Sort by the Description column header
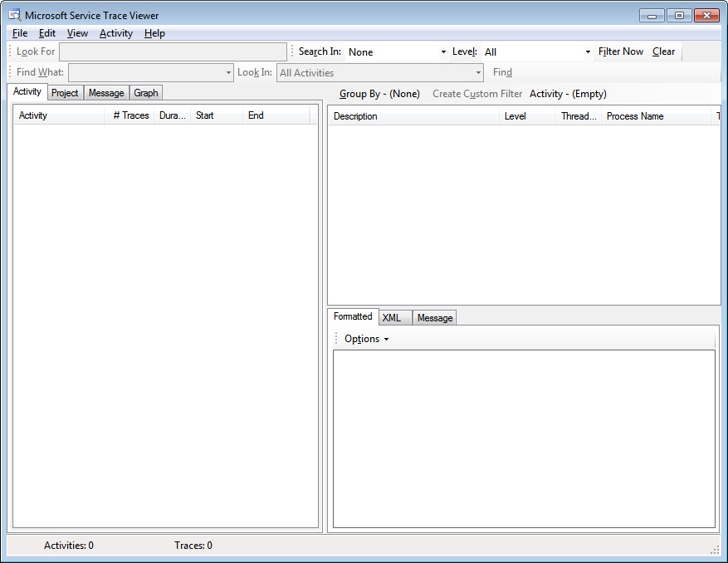The width and height of the screenshot is (728, 563). (x=413, y=116)
